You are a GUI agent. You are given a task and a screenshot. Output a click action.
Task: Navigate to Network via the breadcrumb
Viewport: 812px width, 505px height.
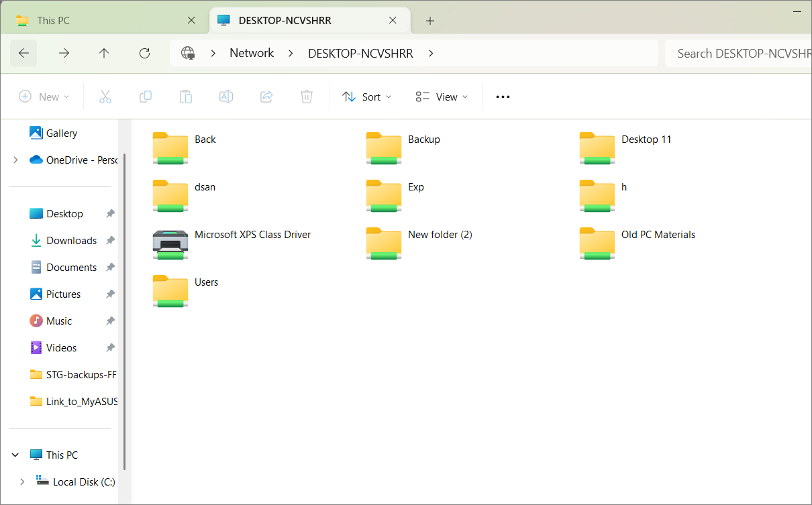pyautogui.click(x=252, y=53)
